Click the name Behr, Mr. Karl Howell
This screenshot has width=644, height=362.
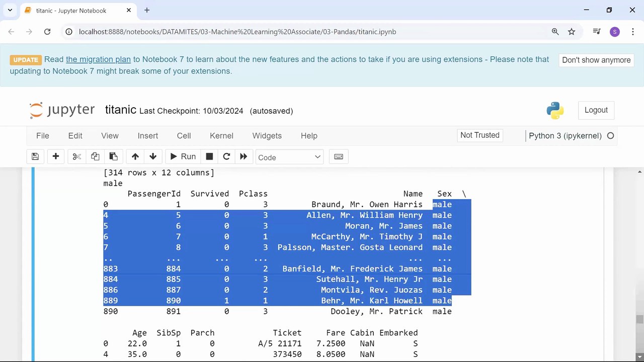point(372,301)
